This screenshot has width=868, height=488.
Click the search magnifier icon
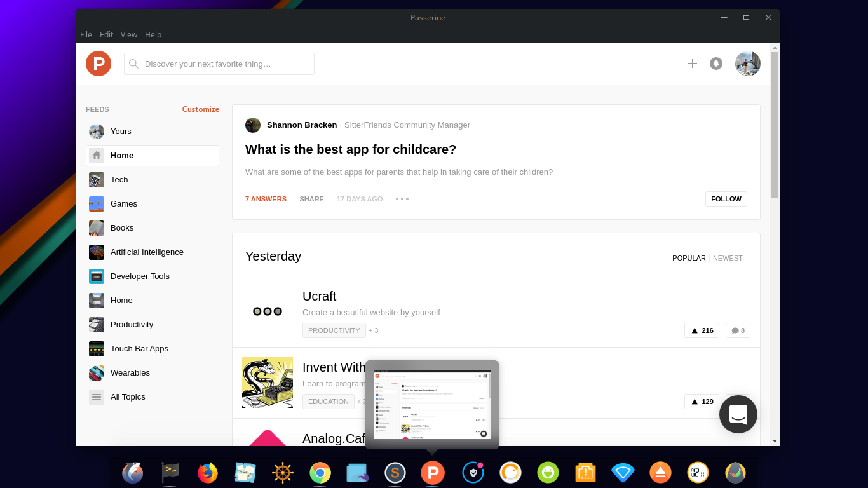(x=133, y=64)
